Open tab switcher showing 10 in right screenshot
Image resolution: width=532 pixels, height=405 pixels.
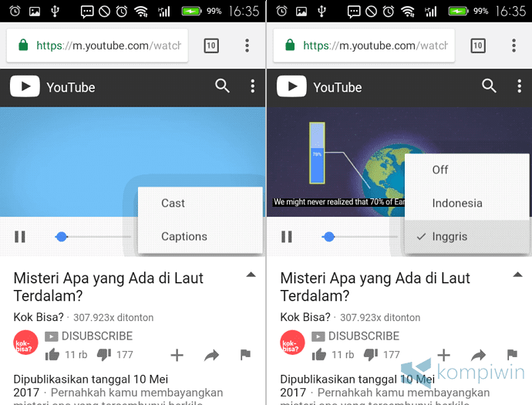click(478, 46)
